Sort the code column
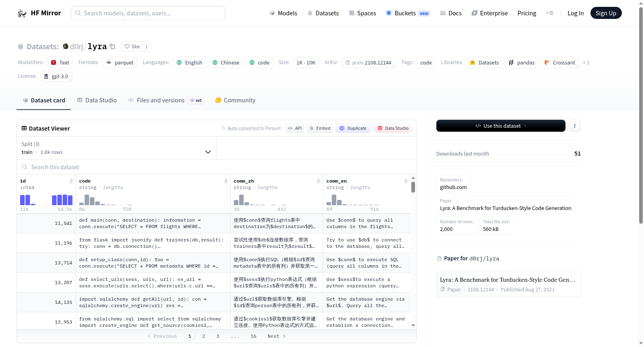The width and height of the screenshot is (644, 347). (x=226, y=181)
